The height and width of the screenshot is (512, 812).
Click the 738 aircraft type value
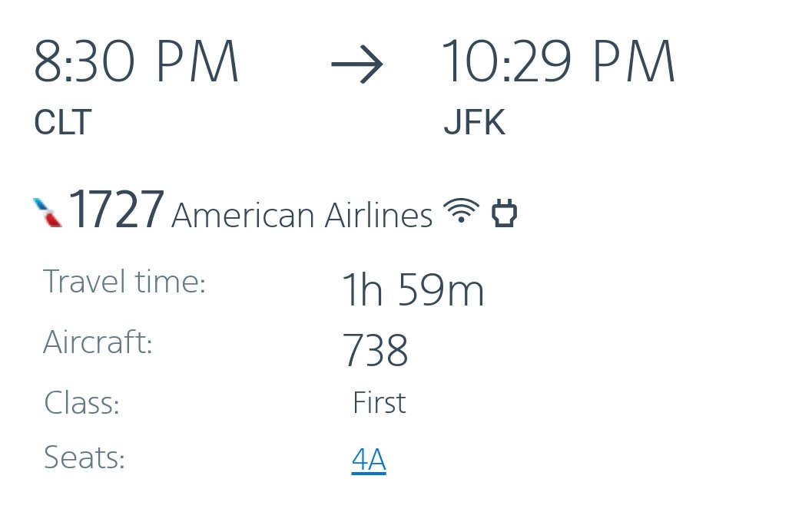[x=375, y=351]
